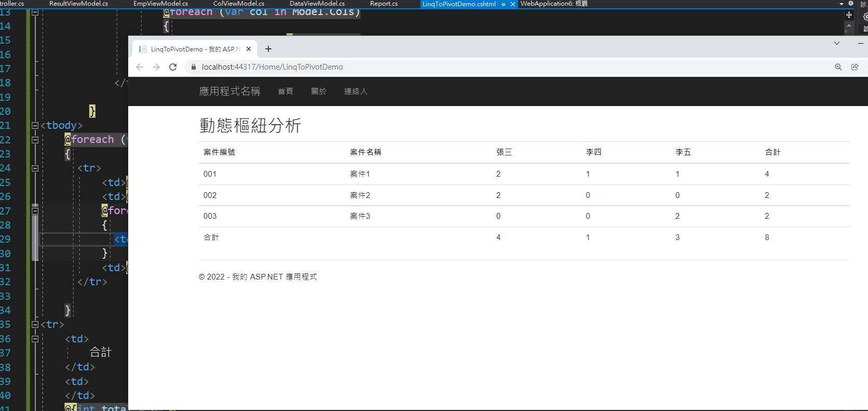The width and height of the screenshot is (868, 411).
Task: Click the share page icon in the address bar
Action: [855, 67]
